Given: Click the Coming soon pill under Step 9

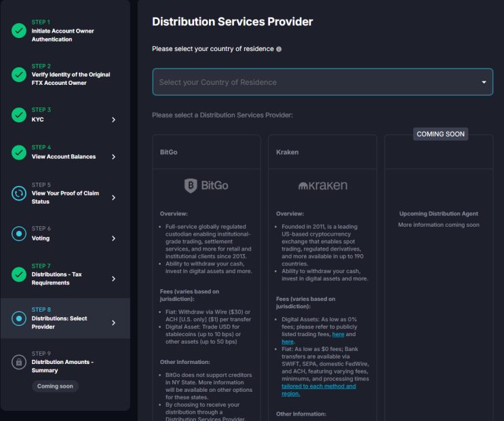Looking at the screenshot, I should [x=55, y=386].
